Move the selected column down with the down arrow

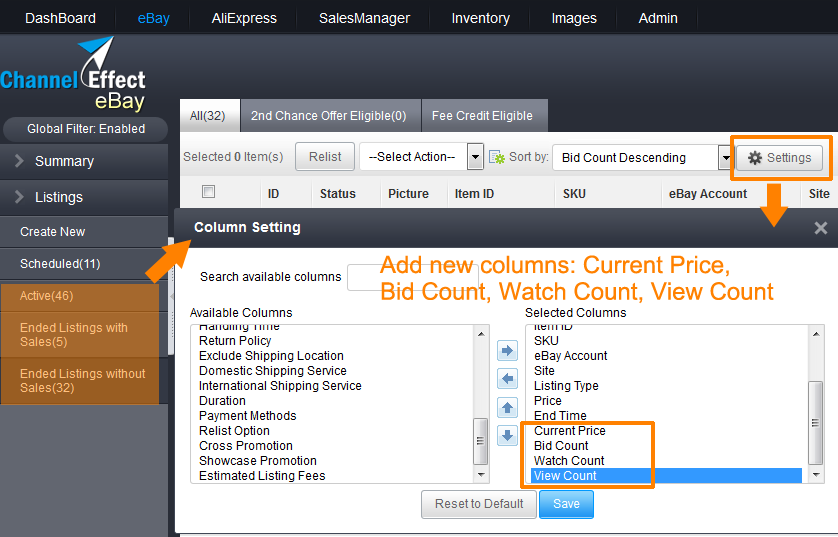click(x=507, y=435)
